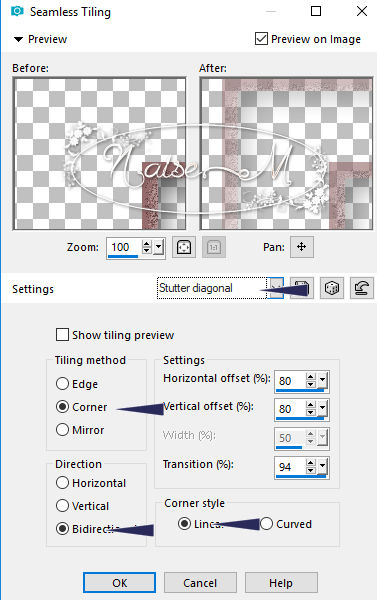Click the Save preset disk icon

pos(302,288)
